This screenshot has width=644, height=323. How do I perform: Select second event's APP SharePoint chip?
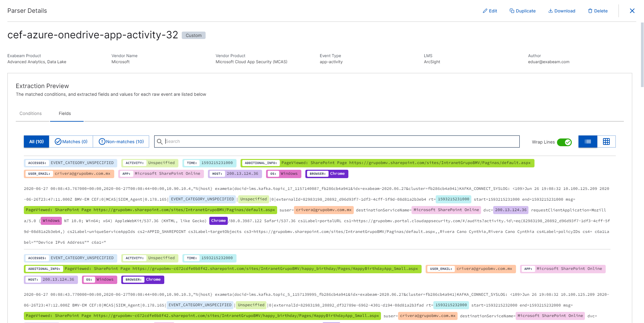click(563, 269)
